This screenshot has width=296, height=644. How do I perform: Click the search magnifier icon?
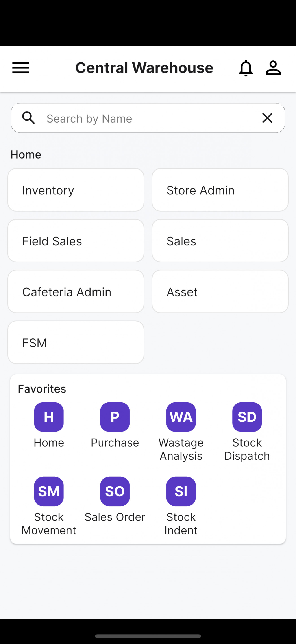click(28, 118)
